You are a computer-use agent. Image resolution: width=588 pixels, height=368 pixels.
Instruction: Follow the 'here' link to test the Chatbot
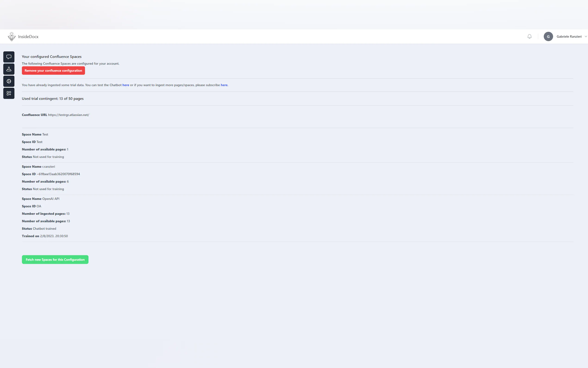126,85
